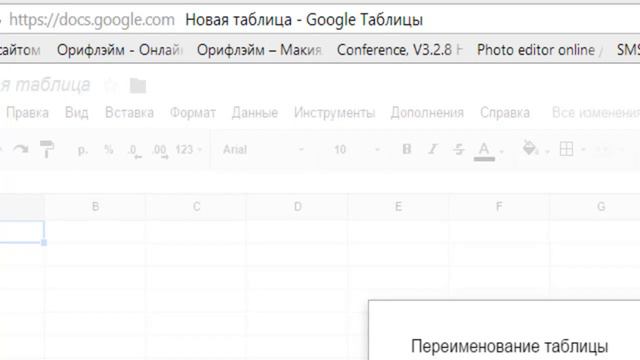This screenshot has height=360, width=640.
Task: Decrease decimal places with .0 icon
Action: pos(134,151)
